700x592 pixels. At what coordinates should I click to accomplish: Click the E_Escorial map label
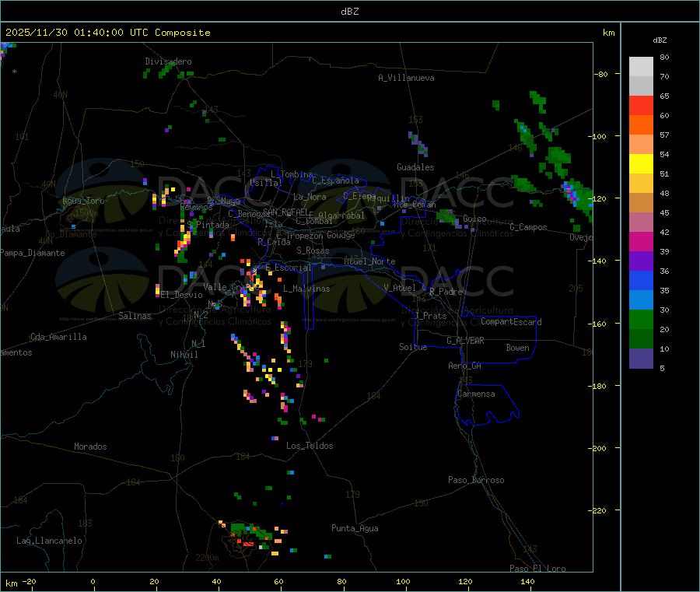289,268
